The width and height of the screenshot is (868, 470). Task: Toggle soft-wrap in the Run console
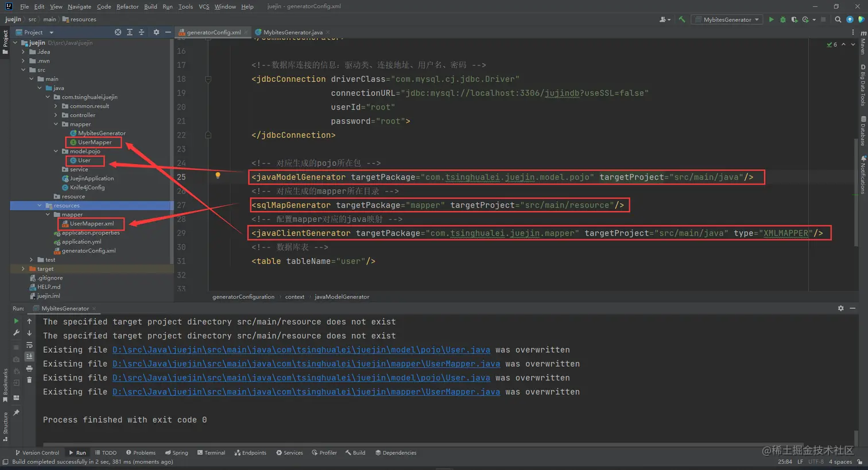[x=29, y=345]
